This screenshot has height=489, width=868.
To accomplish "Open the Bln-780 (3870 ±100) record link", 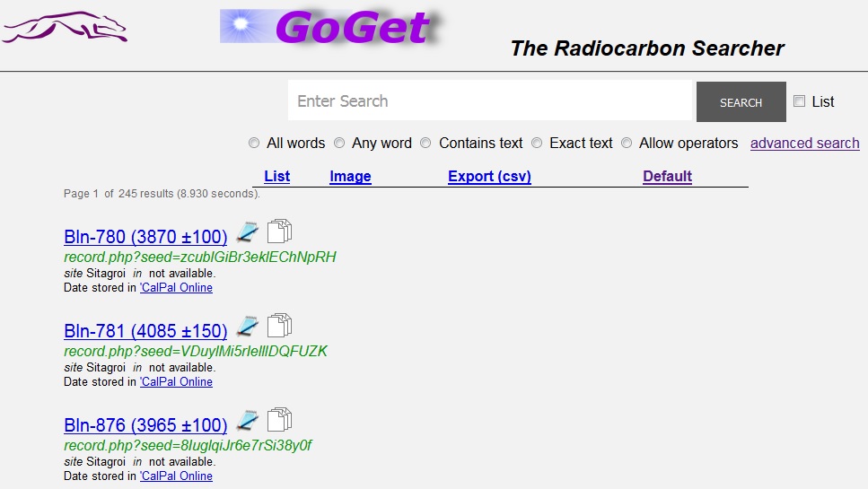I will coord(145,237).
